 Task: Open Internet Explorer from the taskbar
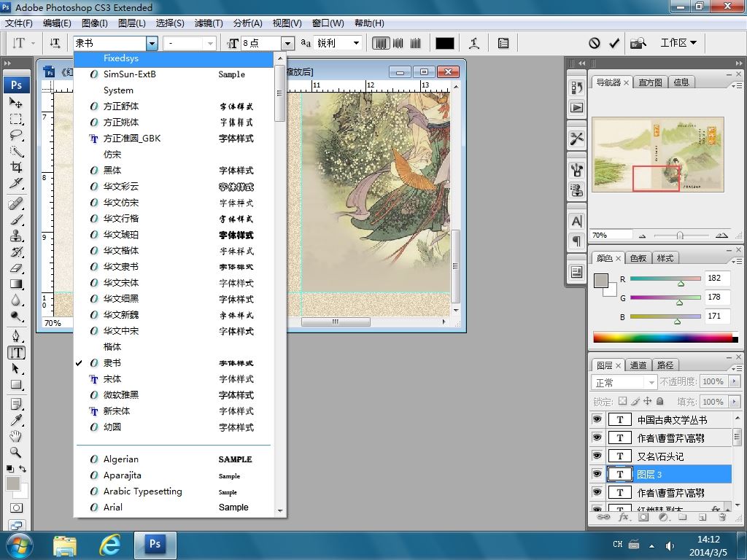click(109, 545)
